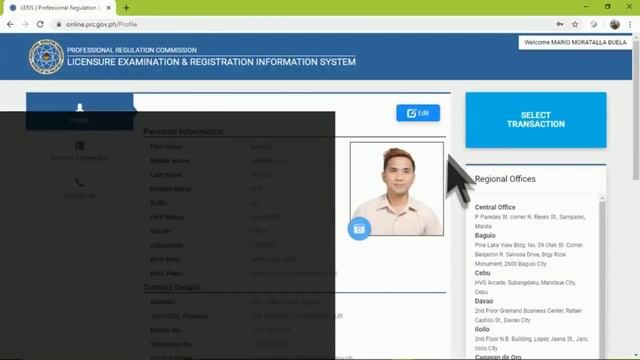The width and height of the screenshot is (640, 360).
Task: Open the browser extensions icon
Action: coord(594,24)
